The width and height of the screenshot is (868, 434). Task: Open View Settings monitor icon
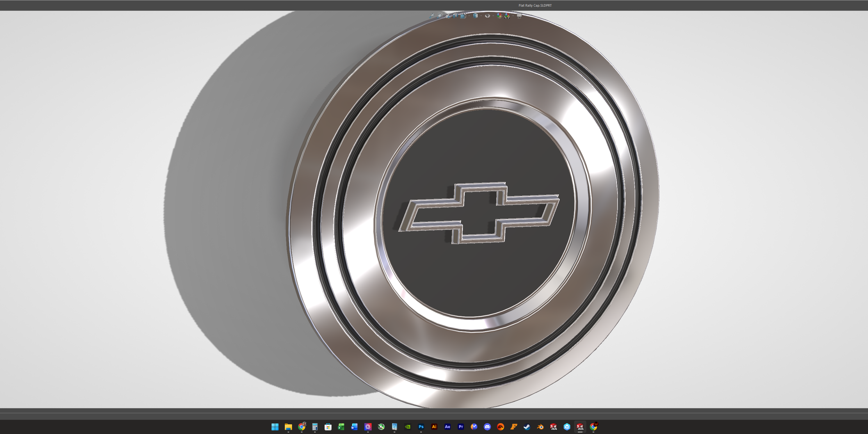coord(519,16)
